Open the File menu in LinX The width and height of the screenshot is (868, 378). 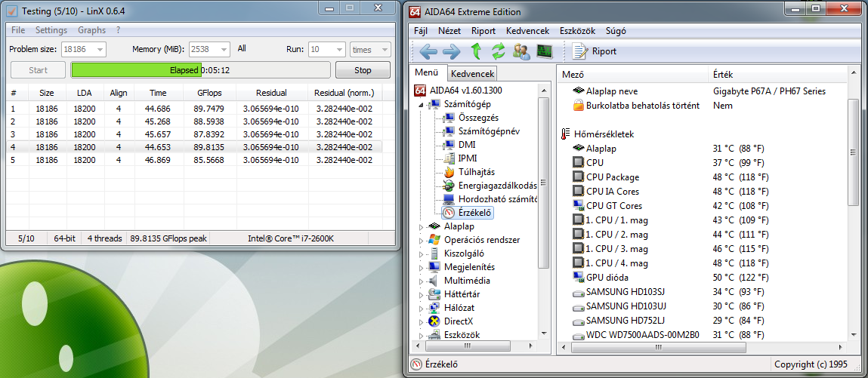pyautogui.click(x=17, y=30)
